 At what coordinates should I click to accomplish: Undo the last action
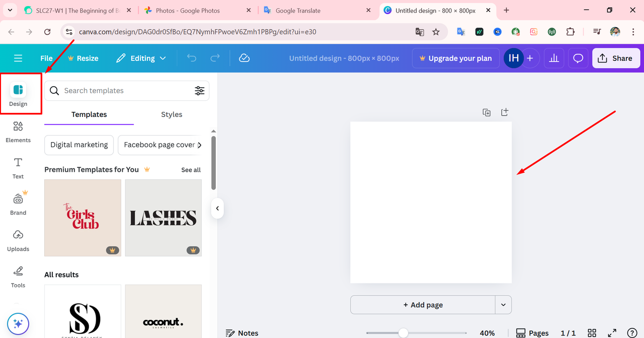(192, 58)
